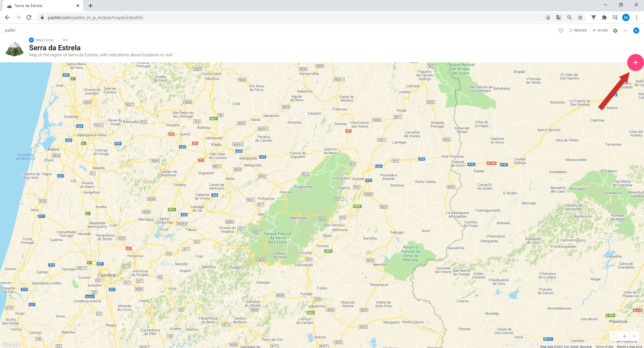Open map Terms of Use

604,346
